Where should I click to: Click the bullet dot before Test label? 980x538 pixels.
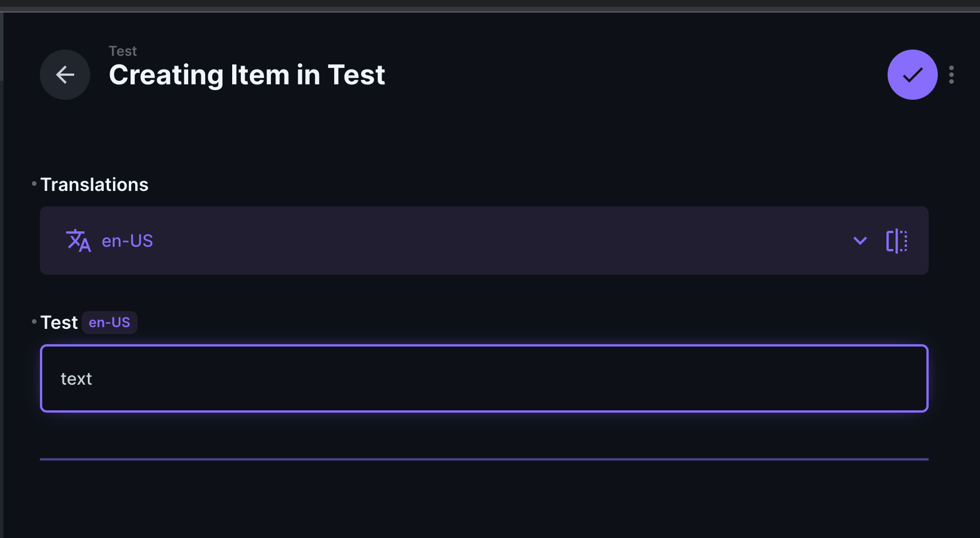pos(34,321)
